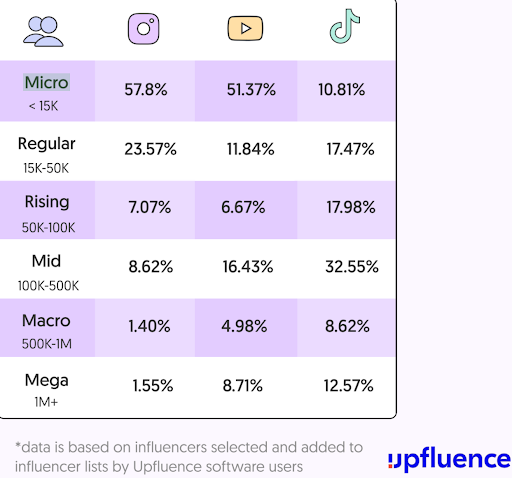Click the 4.98% YouTube Macro value
Image resolution: width=512 pixels, height=478 pixels.
(x=244, y=326)
